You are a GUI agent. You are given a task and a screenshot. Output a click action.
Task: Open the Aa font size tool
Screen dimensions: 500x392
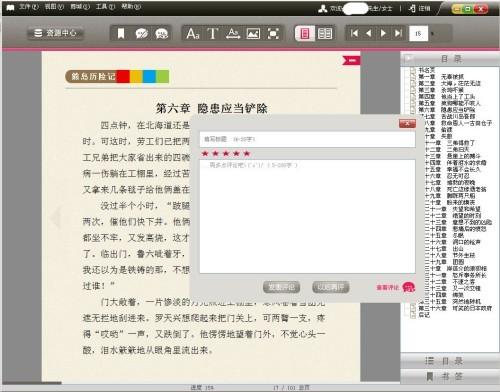click(193, 34)
